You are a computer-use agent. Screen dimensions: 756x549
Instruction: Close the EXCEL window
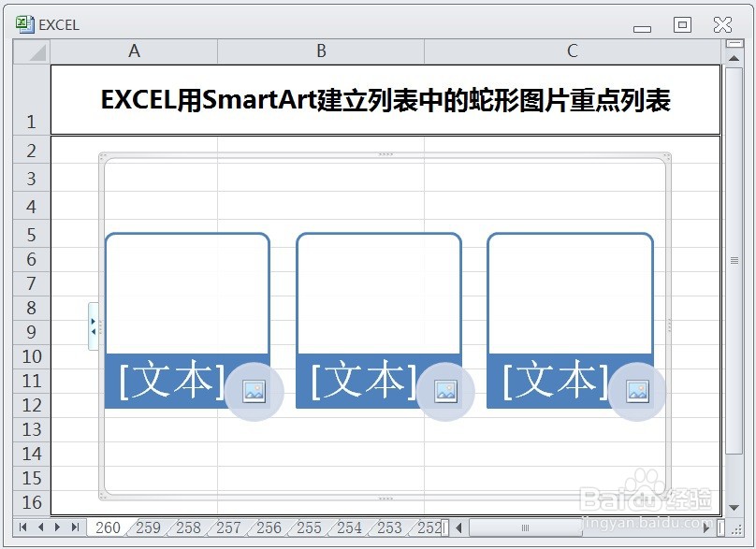point(722,24)
